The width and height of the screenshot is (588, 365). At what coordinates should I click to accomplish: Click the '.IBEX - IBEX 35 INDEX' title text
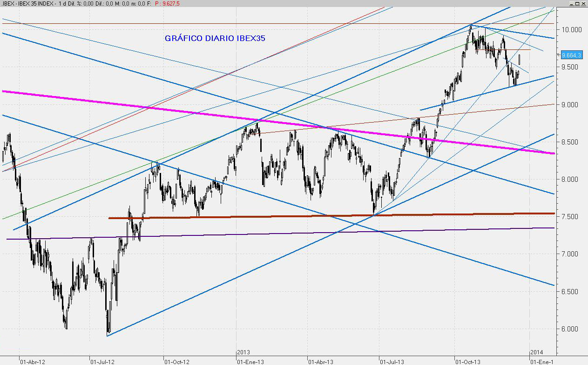click(x=26, y=3)
